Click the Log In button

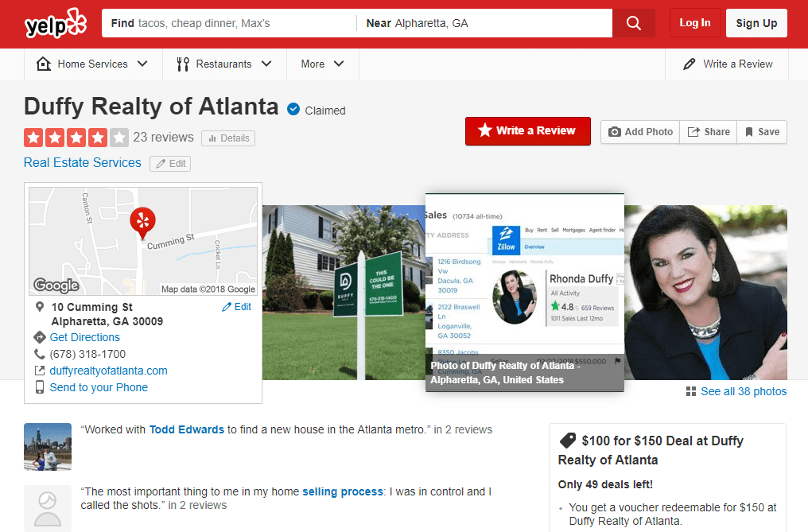[694, 23]
